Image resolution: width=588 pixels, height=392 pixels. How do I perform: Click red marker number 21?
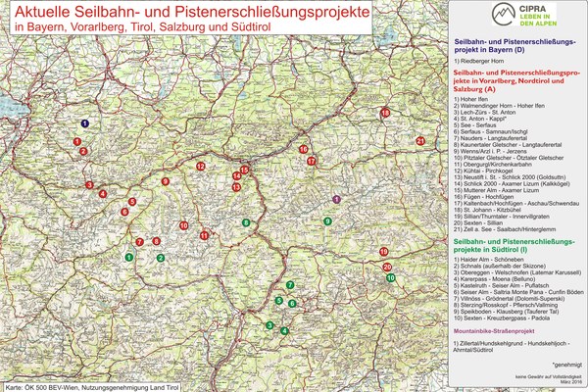420,141
